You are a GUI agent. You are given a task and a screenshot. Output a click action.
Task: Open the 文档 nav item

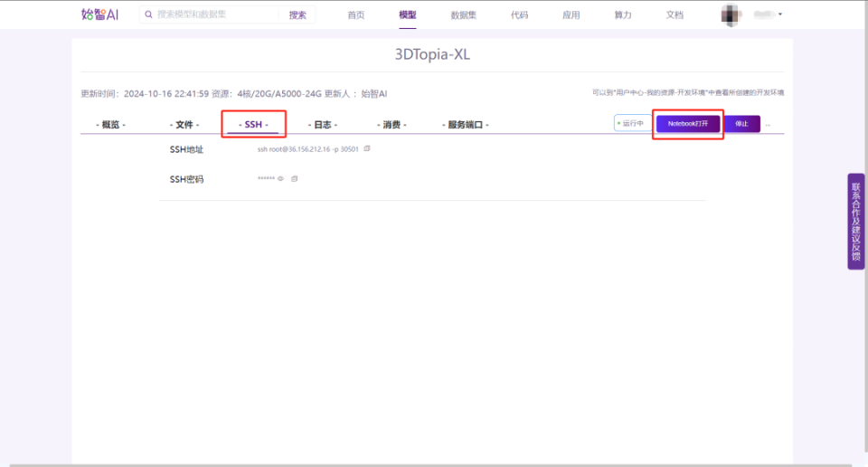pyautogui.click(x=675, y=15)
